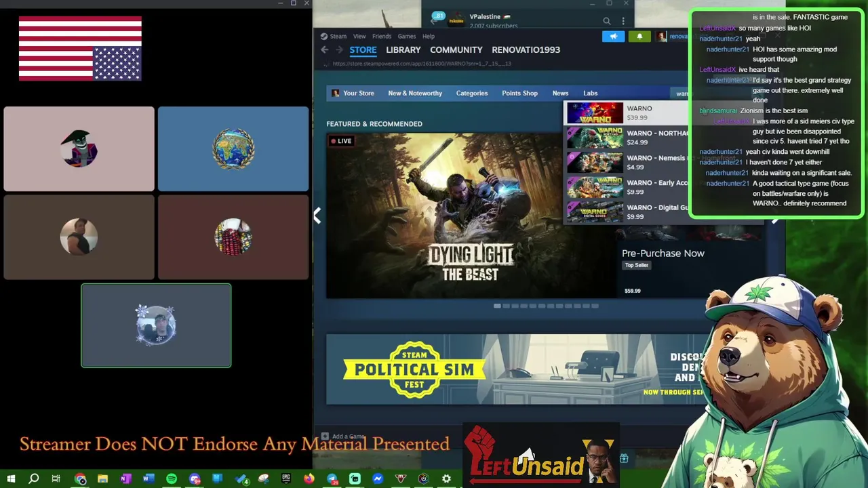This screenshot has height=488, width=868.
Task: Launch Word from the taskbar
Action: pyautogui.click(x=149, y=479)
